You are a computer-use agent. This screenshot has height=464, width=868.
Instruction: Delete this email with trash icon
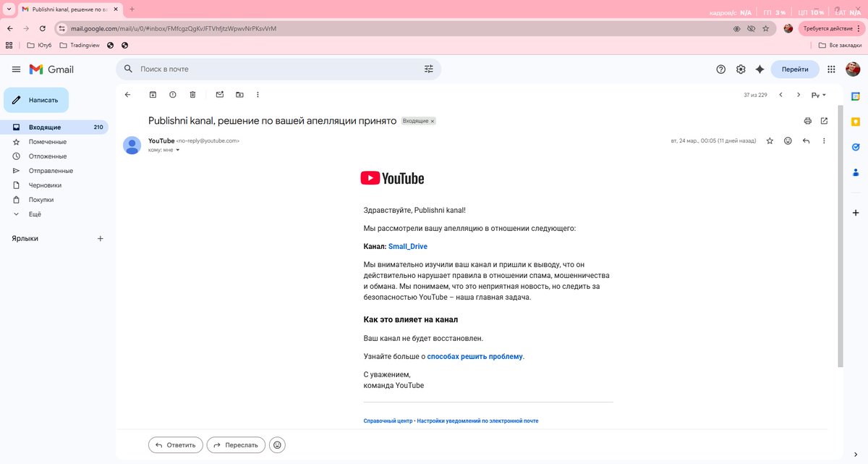(x=192, y=95)
